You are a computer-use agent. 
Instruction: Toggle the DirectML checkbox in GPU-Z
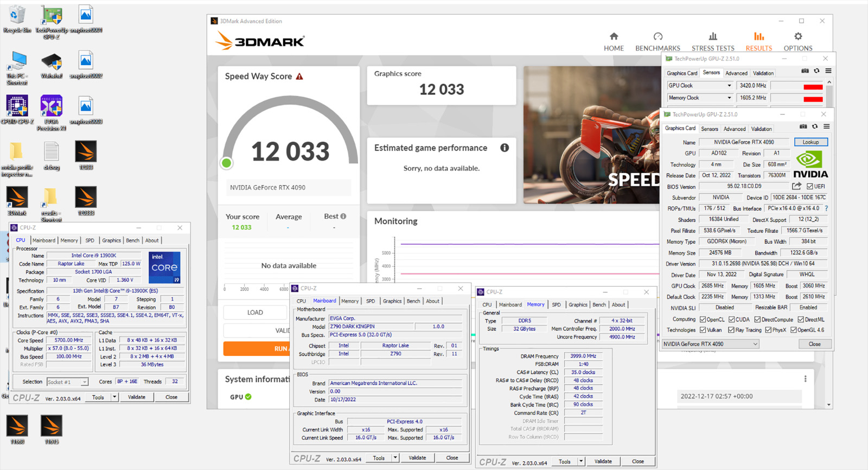(x=801, y=320)
